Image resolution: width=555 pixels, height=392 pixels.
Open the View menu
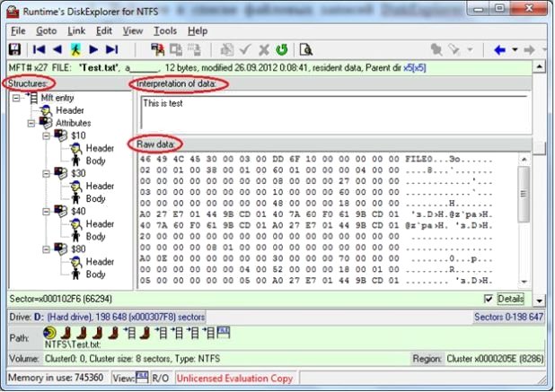point(133,31)
